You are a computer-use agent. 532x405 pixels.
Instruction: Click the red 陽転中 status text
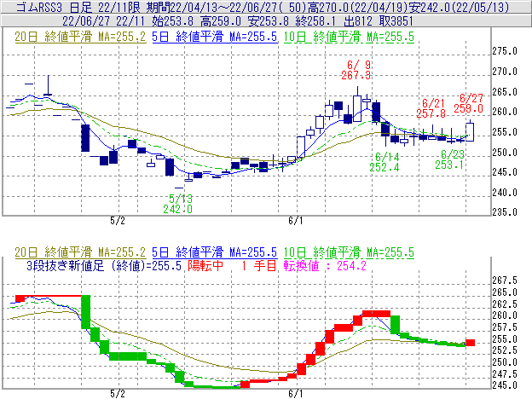pyautogui.click(x=205, y=265)
